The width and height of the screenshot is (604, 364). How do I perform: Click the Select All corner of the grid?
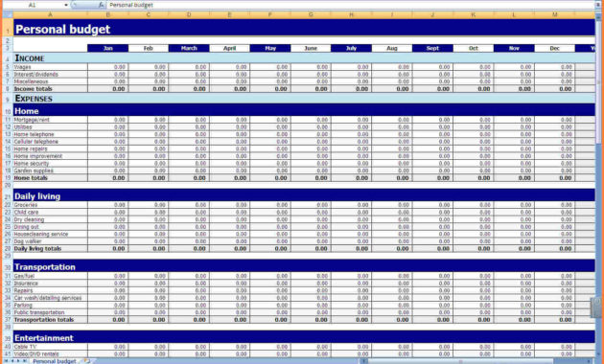click(x=8, y=14)
